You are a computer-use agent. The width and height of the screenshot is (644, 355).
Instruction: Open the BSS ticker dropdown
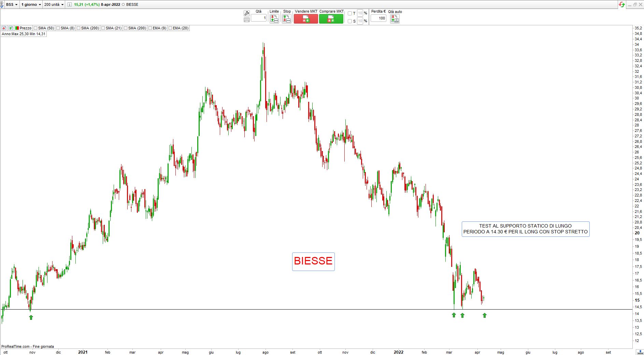[x=12, y=4]
